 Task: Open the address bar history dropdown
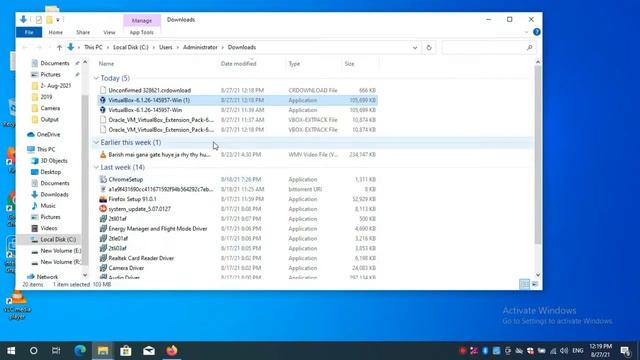tap(415, 47)
